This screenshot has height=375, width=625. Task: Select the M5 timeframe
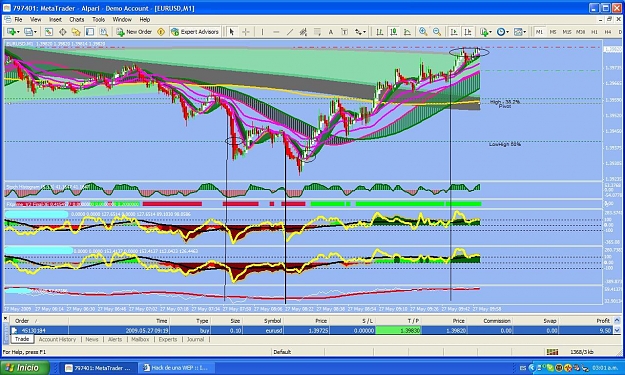[x=553, y=32]
